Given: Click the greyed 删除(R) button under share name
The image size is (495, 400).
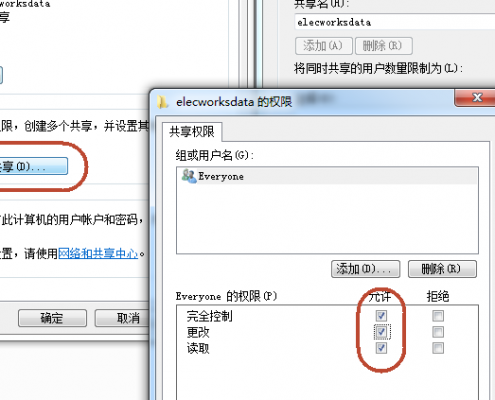Looking at the screenshot, I should click(384, 46).
